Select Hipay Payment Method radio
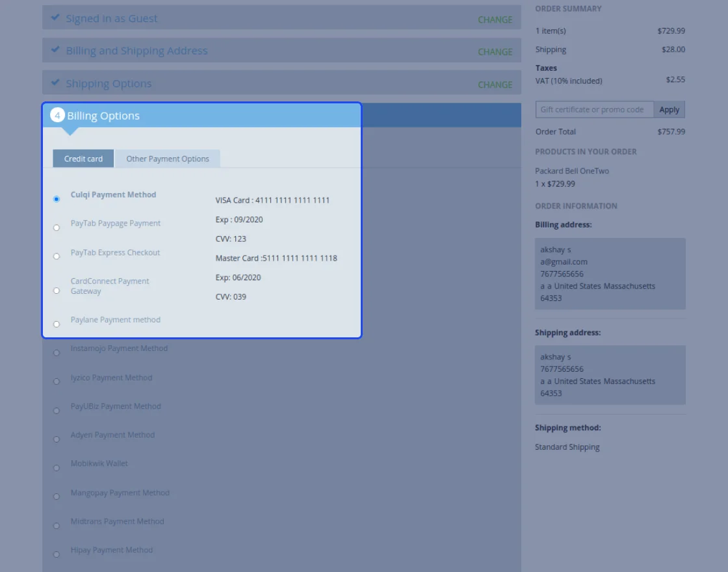The width and height of the screenshot is (728, 572). (57, 554)
